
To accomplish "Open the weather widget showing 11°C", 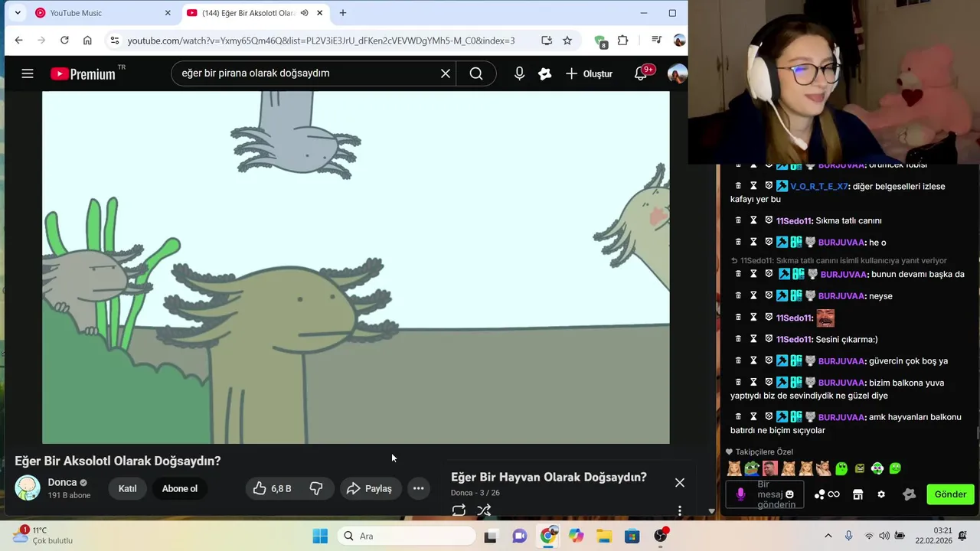I will pos(44,535).
